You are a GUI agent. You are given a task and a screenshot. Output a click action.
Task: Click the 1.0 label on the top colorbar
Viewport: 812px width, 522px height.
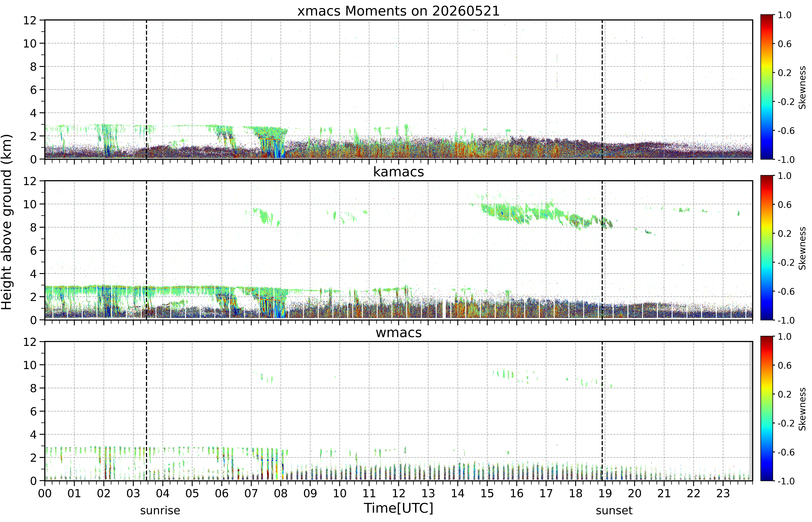point(785,15)
